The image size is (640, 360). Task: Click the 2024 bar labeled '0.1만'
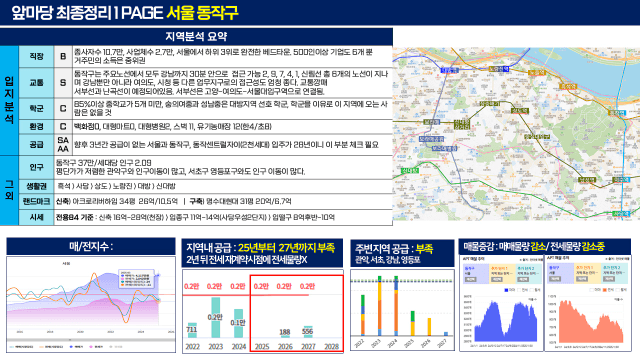coord(238,323)
